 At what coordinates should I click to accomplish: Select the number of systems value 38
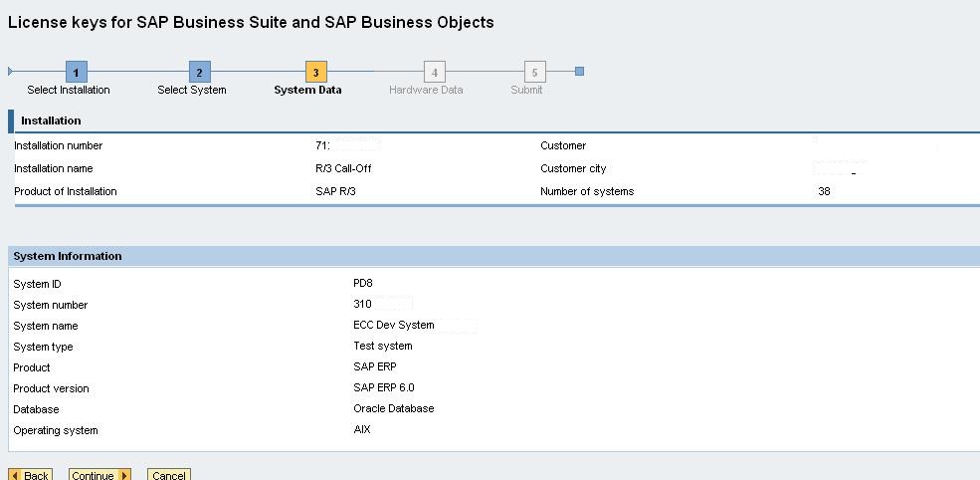(825, 191)
